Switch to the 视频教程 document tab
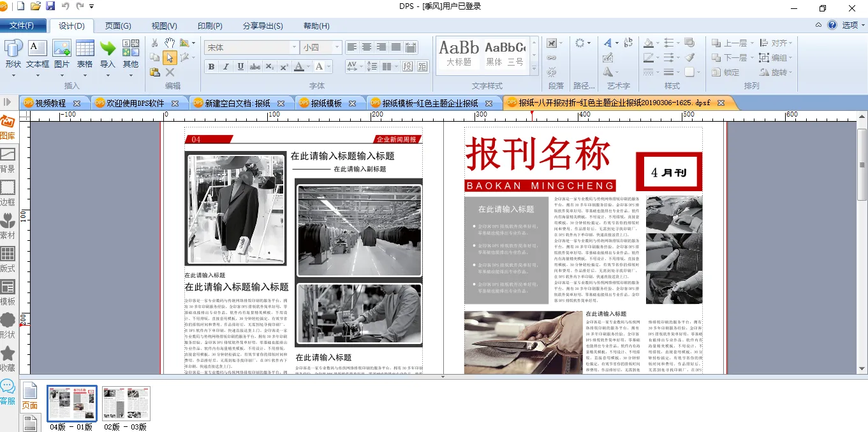The height and width of the screenshot is (432, 868). pos(50,103)
